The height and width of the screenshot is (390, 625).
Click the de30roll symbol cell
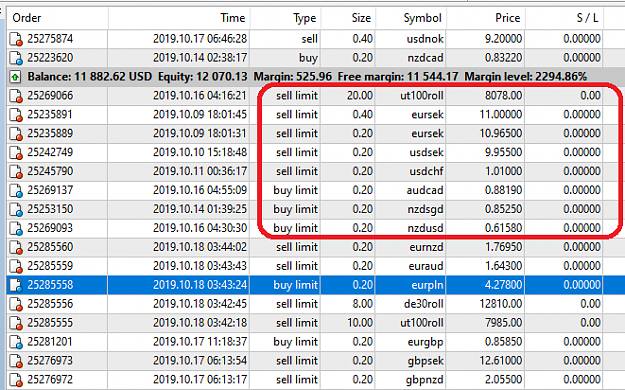pyautogui.click(x=424, y=304)
